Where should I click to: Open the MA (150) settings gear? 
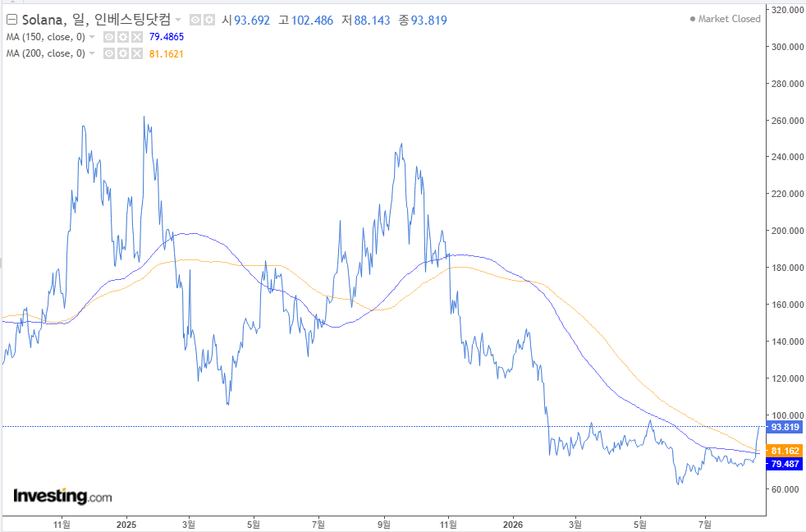click(x=123, y=37)
